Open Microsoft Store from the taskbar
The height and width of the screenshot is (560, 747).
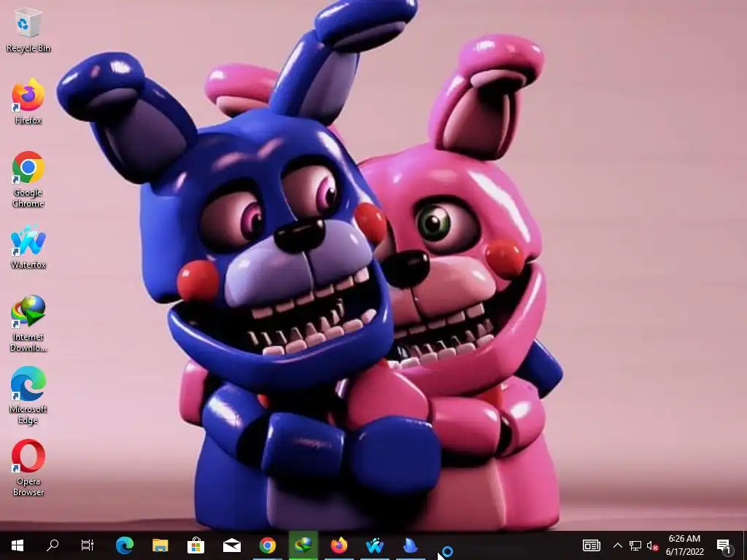coord(196,545)
